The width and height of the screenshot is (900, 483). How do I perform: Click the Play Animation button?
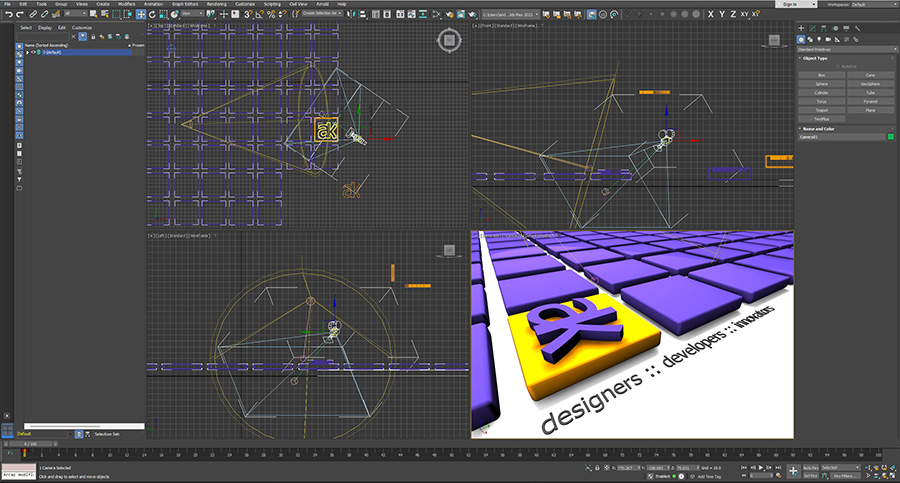(x=761, y=467)
